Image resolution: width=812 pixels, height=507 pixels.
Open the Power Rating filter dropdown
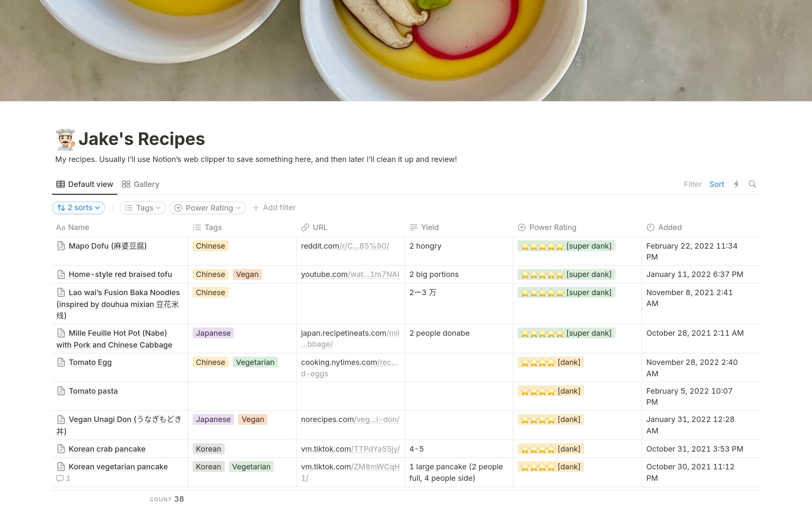click(207, 208)
